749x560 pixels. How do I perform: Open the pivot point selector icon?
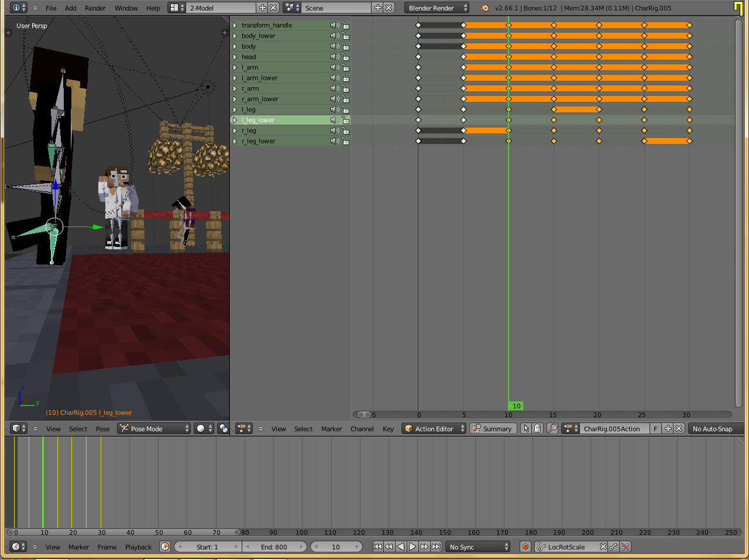[223, 428]
